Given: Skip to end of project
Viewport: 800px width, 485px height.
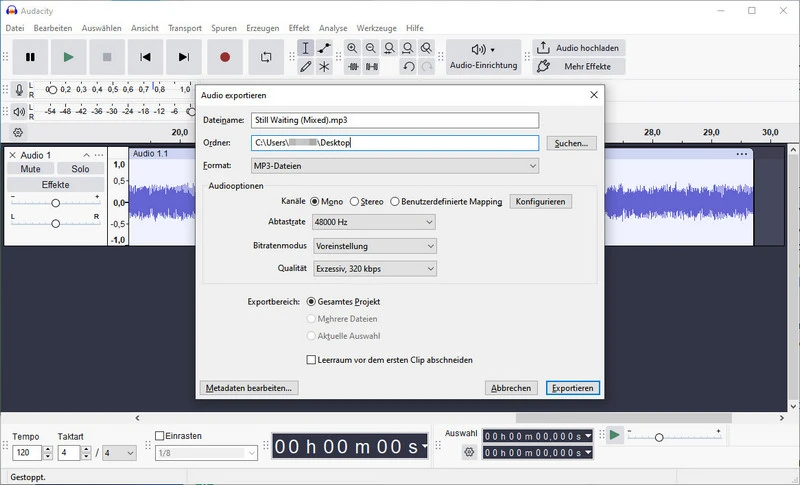Looking at the screenshot, I should pos(184,57).
